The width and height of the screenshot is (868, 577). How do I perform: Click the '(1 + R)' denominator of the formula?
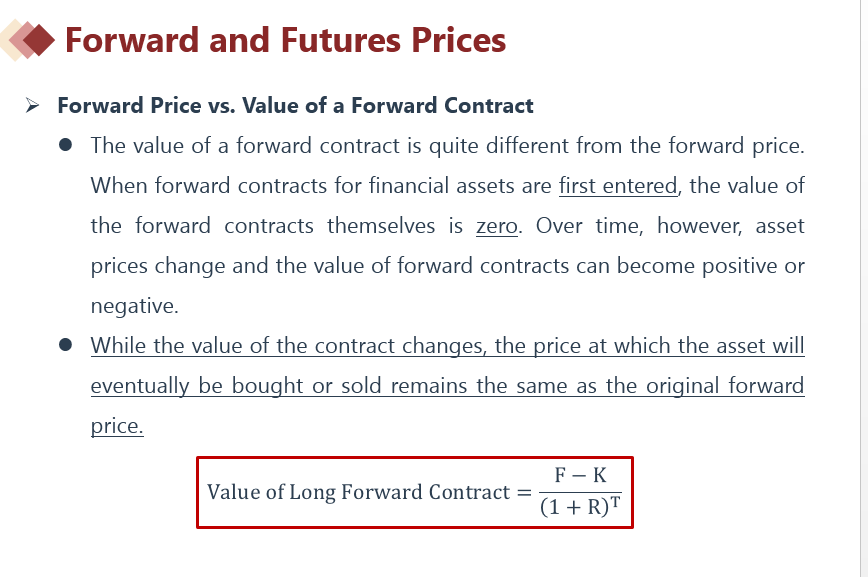[x=574, y=507]
